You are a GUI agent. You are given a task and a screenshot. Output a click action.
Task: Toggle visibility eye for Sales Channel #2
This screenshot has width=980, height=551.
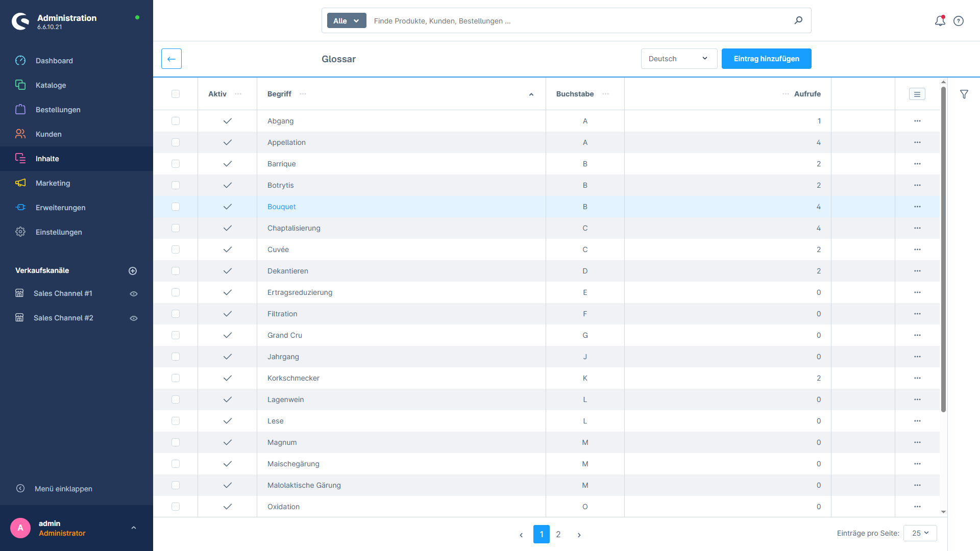(134, 318)
